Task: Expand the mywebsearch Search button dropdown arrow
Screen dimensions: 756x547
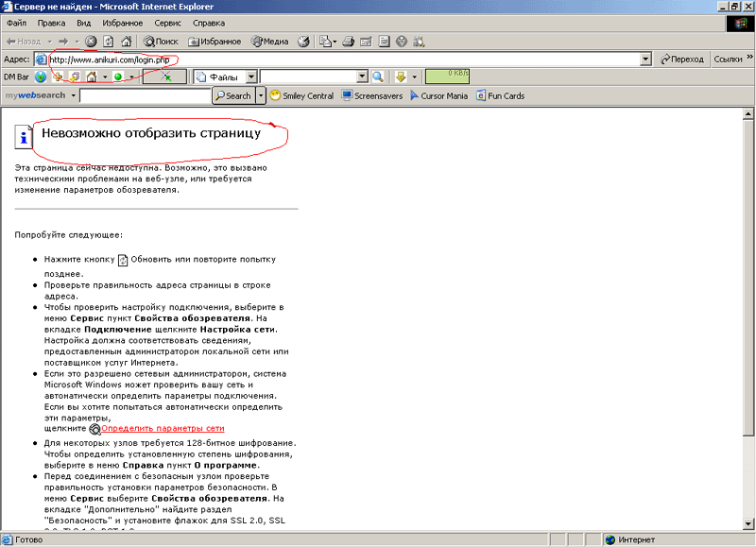Action: click(x=261, y=95)
